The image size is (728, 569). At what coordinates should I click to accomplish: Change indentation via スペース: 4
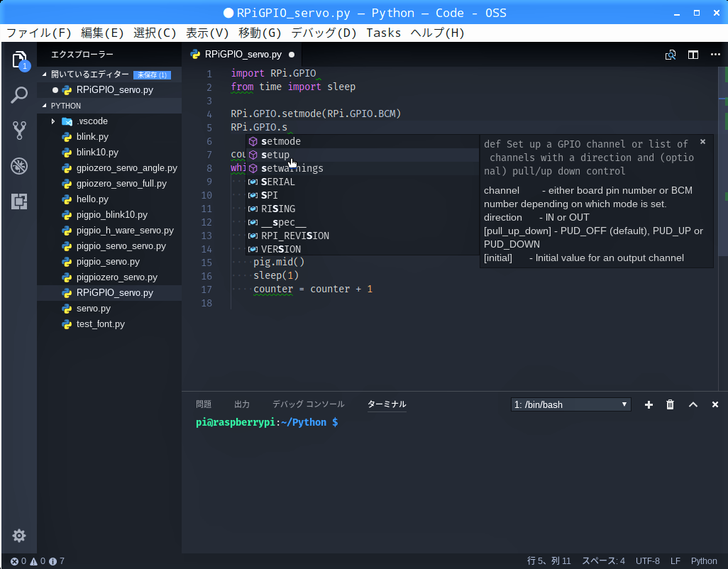tap(603, 561)
